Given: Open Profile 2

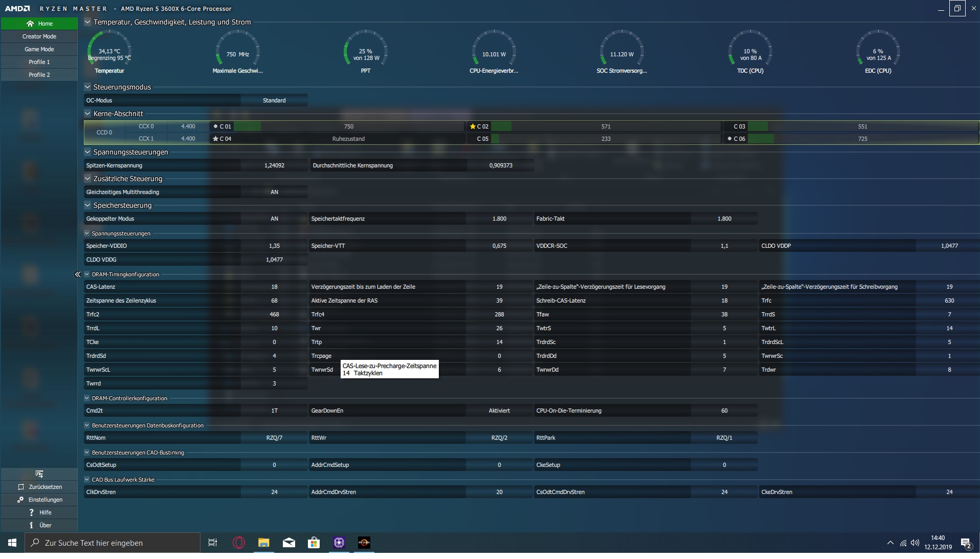Looking at the screenshot, I should coord(39,75).
